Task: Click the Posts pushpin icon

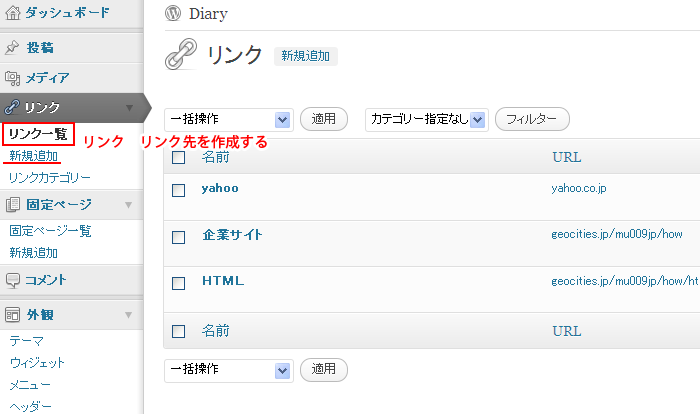Action: point(13,47)
